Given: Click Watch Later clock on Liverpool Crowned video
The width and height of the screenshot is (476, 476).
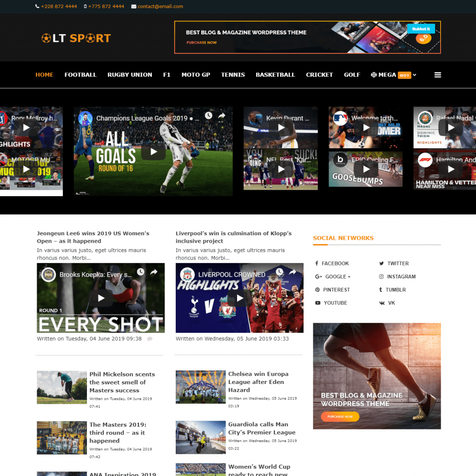Looking at the screenshot, I should tap(279, 271).
